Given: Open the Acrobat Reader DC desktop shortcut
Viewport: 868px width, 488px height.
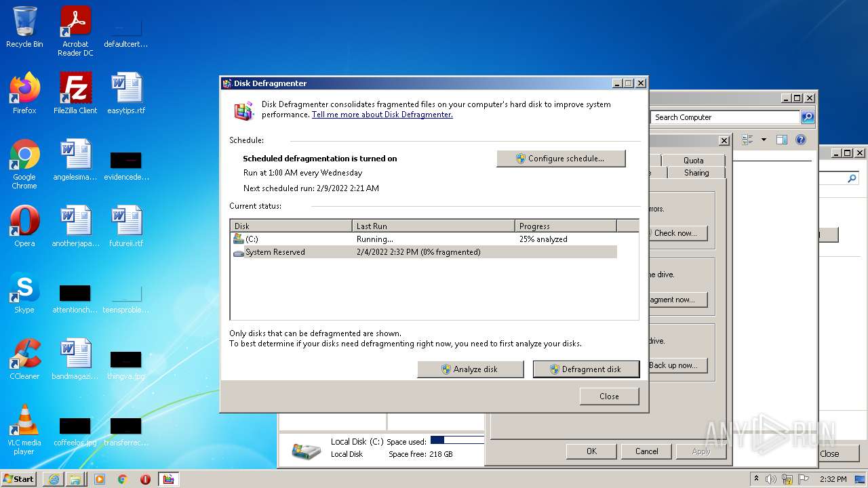Looking at the screenshot, I should 75,31.
